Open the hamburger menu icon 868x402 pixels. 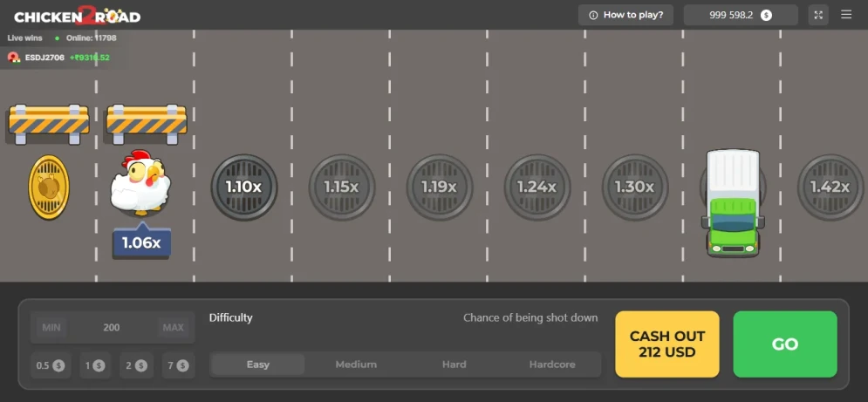pos(846,15)
